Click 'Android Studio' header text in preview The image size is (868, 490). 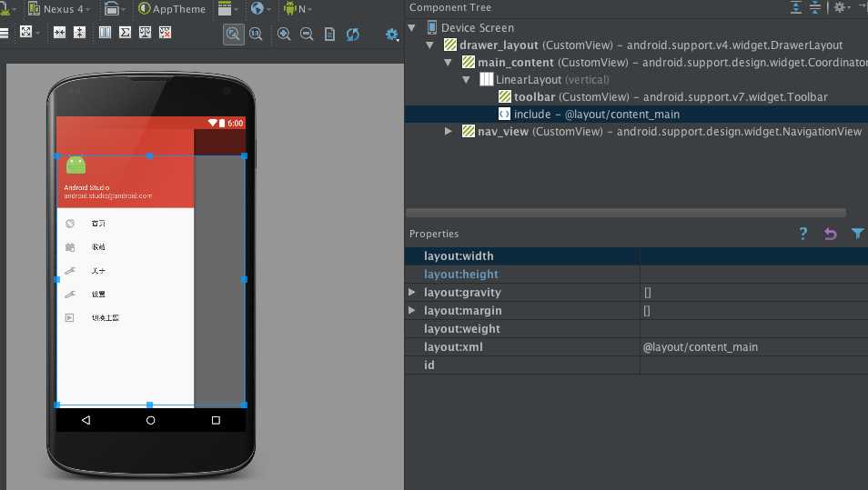pos(86,187)
